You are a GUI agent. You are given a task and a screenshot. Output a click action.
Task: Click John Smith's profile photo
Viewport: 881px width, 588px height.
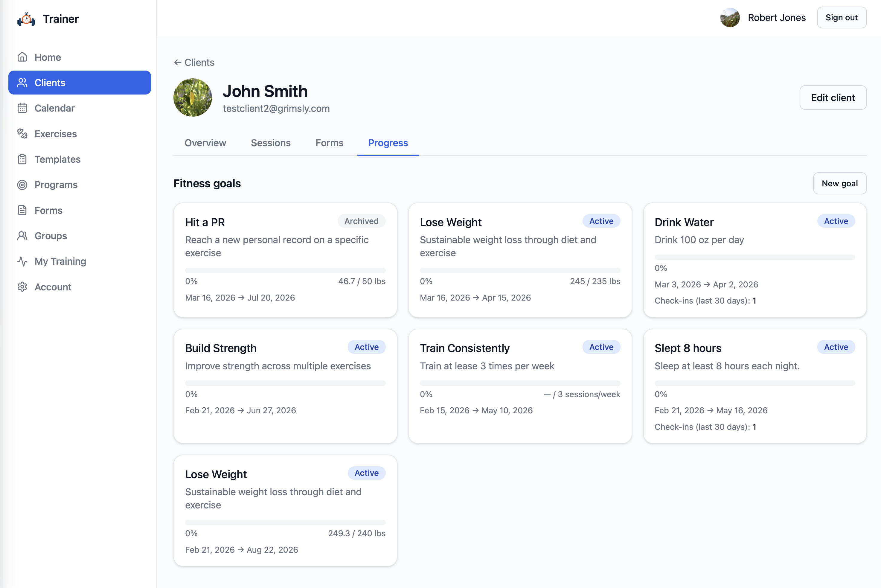(193, 98)
